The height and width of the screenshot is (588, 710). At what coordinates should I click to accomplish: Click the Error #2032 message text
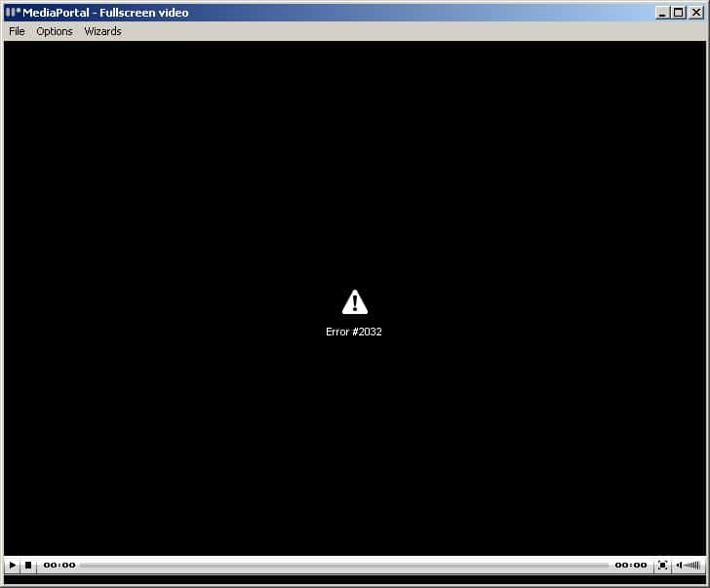[x=354, y=332]
